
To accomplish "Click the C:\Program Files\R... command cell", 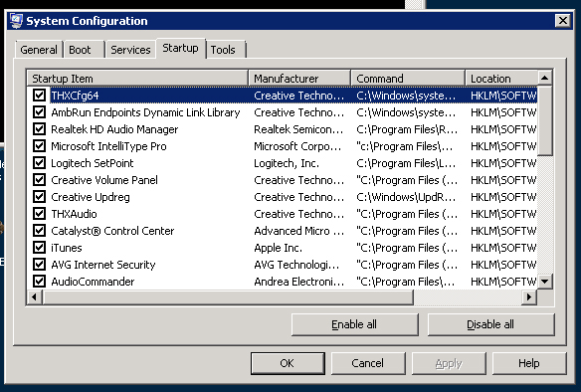I will tap(407, 129).
